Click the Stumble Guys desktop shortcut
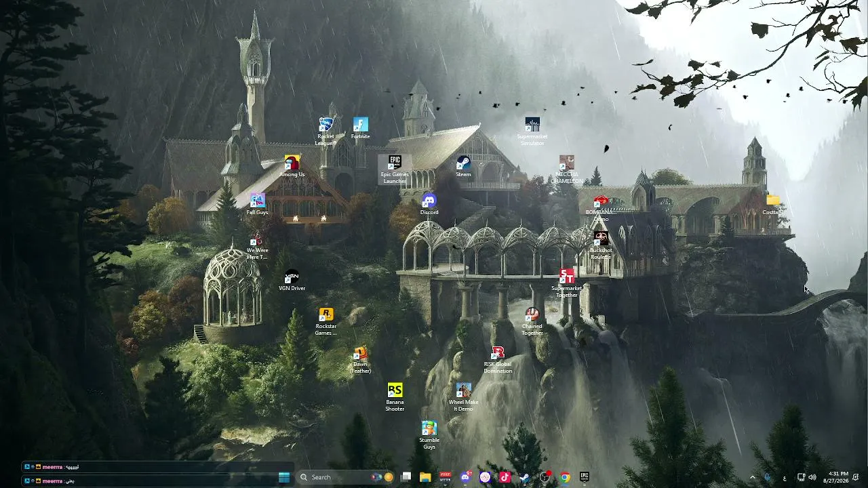The width and height of the screenshot is (868, 488). pyautogui.click(x=429, y=434)
